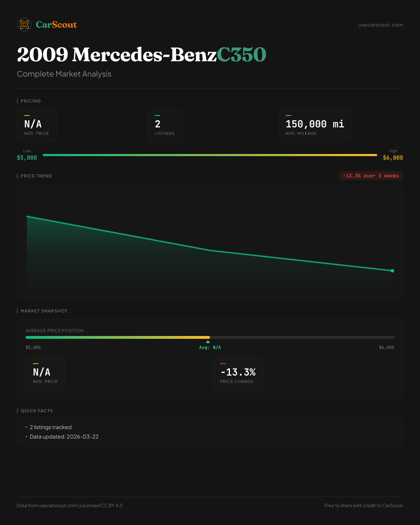Click the -13.3% over 3 weeks badge
This screenshot has height=525, width=420.
point(371,176)
